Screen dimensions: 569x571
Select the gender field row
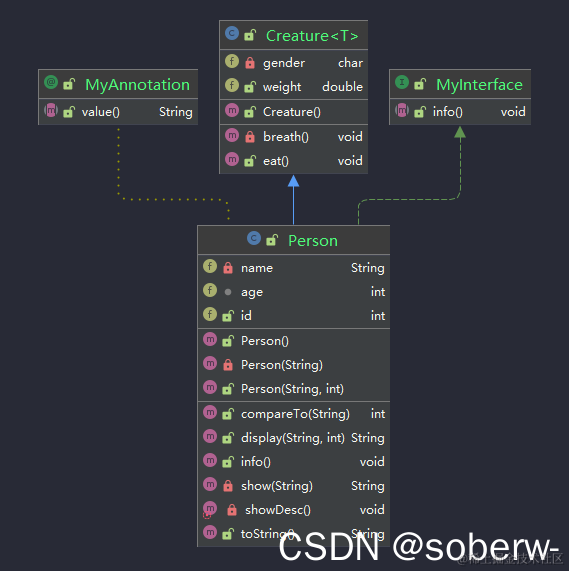[294, 63]
